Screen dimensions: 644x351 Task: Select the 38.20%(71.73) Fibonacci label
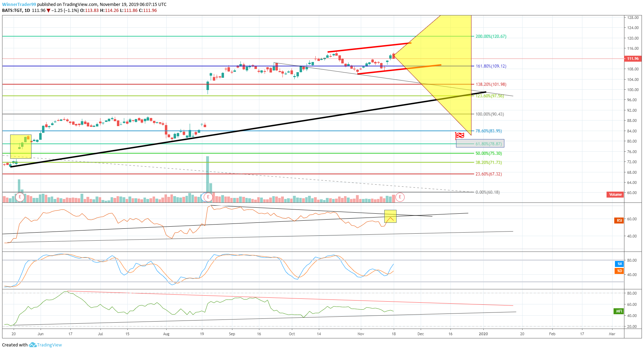[489, 163]
